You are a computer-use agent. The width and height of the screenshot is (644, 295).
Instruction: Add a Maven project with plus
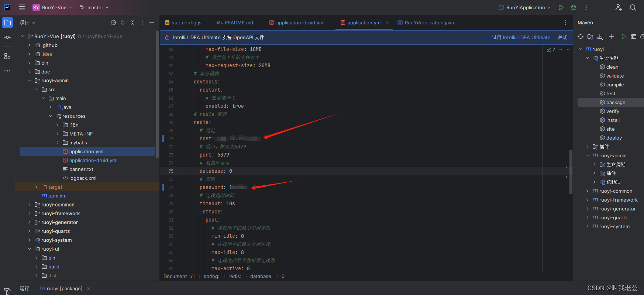[x=612, y=37]
